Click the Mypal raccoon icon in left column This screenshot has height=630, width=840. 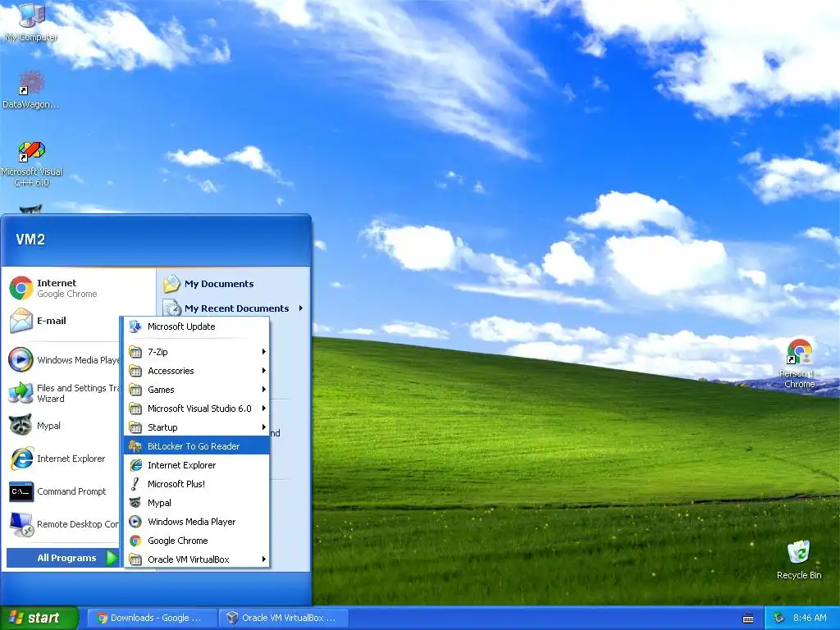pos(21,426)
